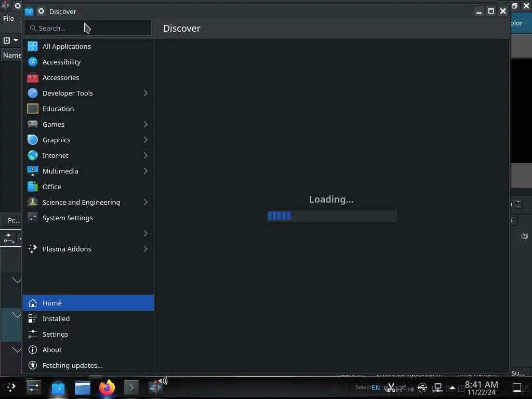
Task: Expand the Developer Tools subcategories
Action: [x=145, y=93]
